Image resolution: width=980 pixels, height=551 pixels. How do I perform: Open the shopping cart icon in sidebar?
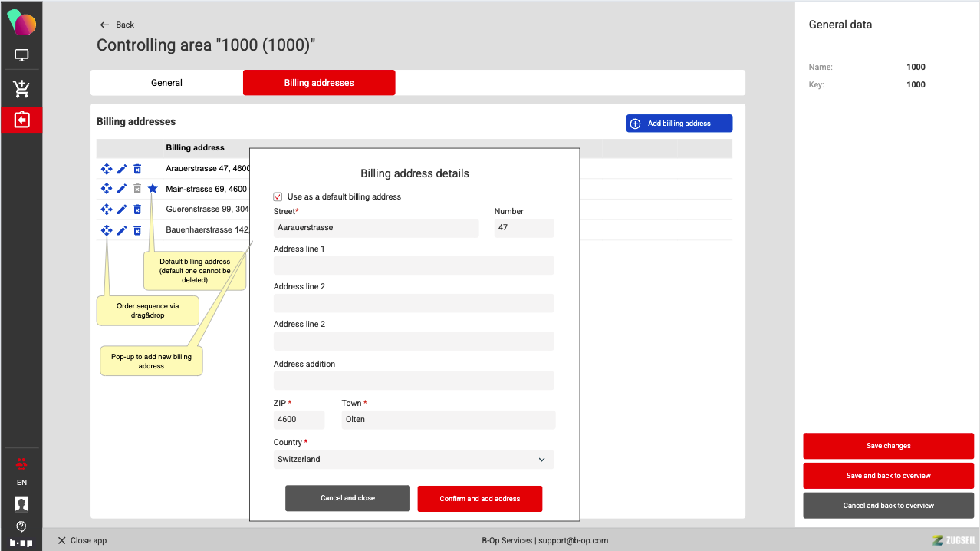click(21, 89)
